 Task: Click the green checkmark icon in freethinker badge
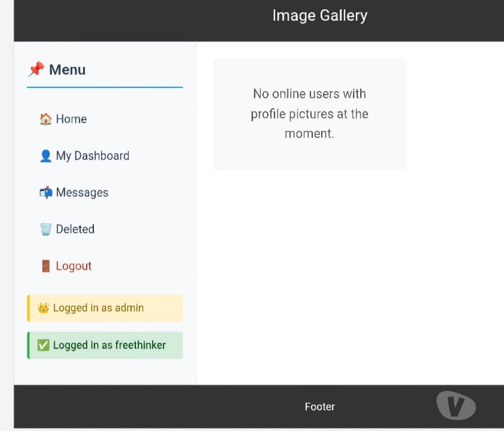(43, 345)
